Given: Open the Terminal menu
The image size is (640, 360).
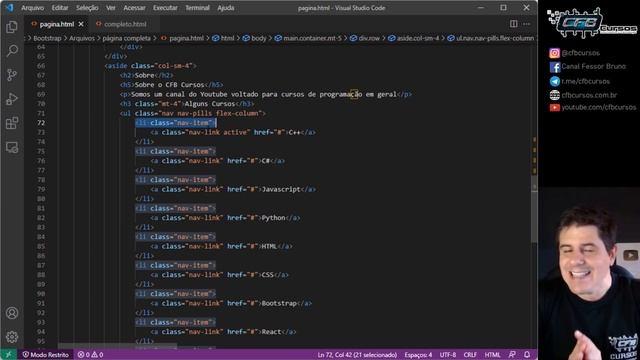Looking at the screenshot, I should coord(197,8).
